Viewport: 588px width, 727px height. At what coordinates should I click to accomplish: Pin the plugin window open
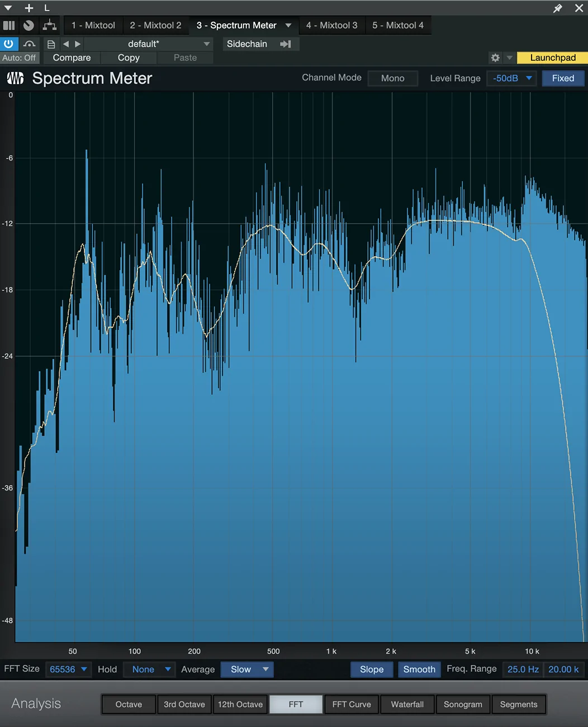coord(558,8)
